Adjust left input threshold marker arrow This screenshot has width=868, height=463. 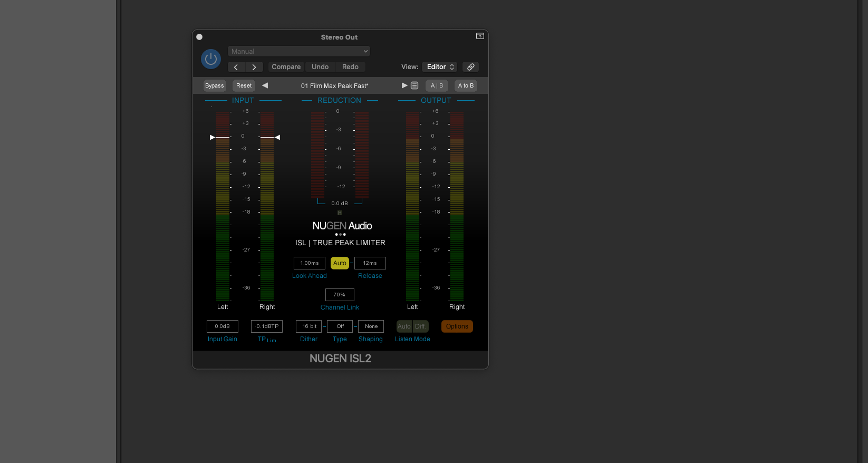tap(213, 137)
